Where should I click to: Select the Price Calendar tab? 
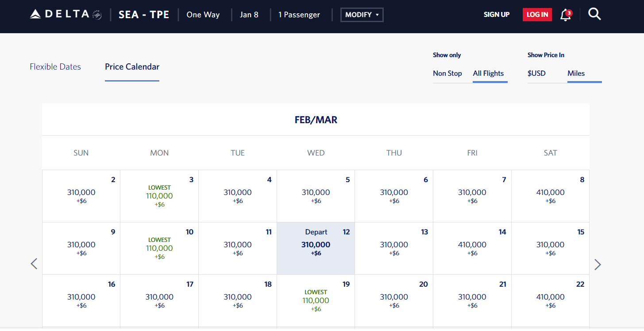(132, 67)
